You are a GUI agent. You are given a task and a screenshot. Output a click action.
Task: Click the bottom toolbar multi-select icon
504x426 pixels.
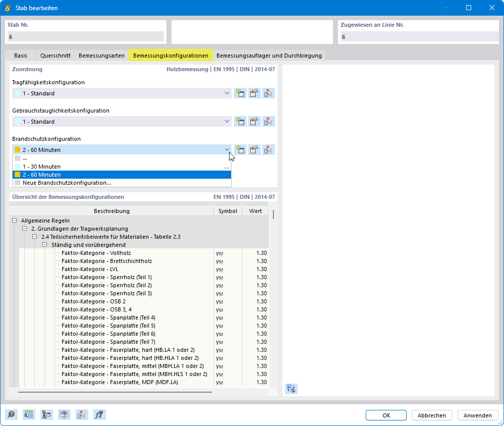82,415
